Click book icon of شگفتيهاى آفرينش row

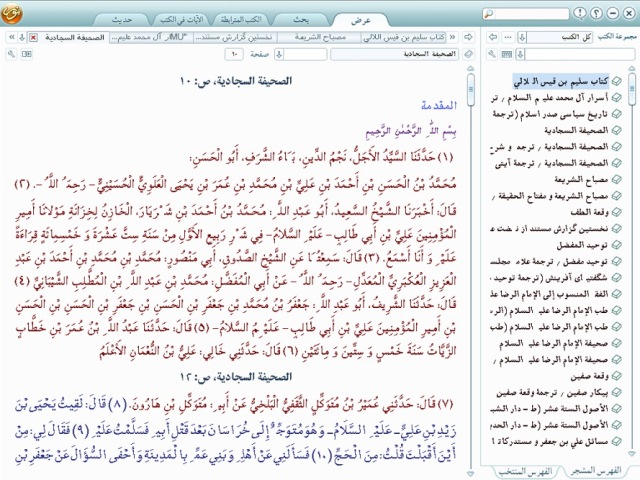[617, 278]
